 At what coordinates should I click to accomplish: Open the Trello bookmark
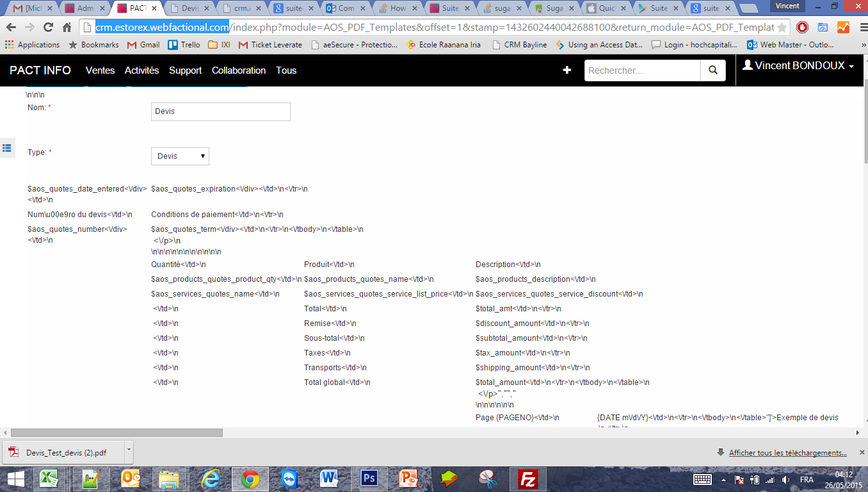tap(184, 45)
